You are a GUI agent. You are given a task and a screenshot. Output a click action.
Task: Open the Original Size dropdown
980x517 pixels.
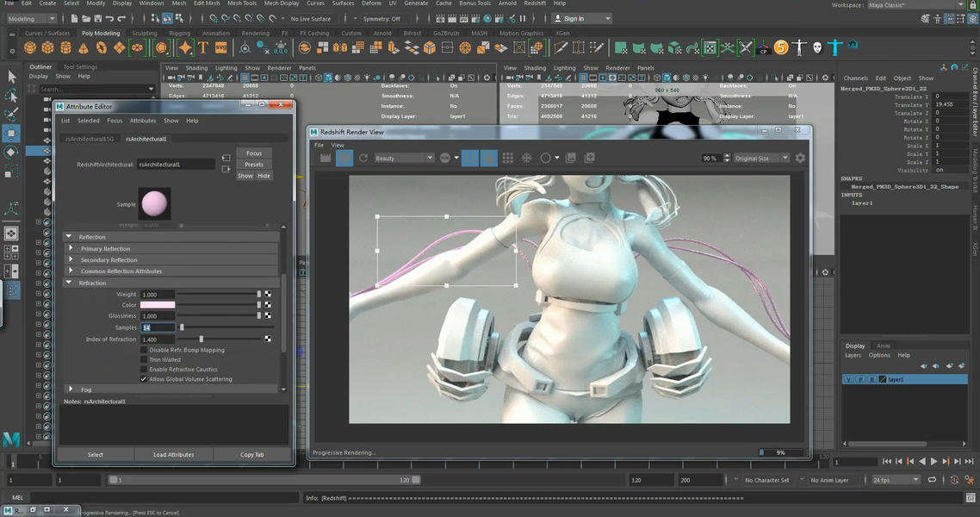[x=761, y=159]
